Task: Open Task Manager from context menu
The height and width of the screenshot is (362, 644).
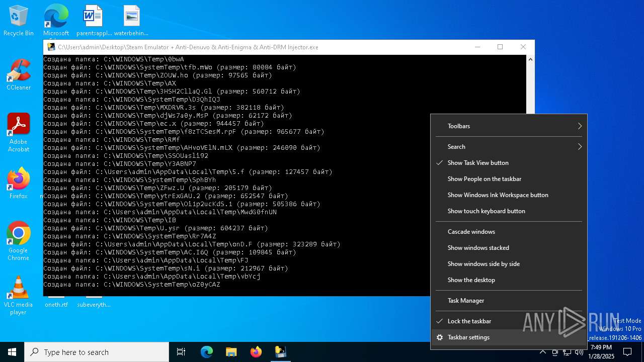Action: [x=509, y=301]
